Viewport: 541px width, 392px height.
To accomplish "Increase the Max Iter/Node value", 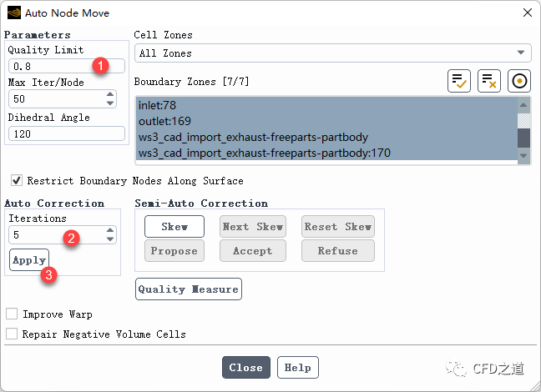I will coord(110,94).
